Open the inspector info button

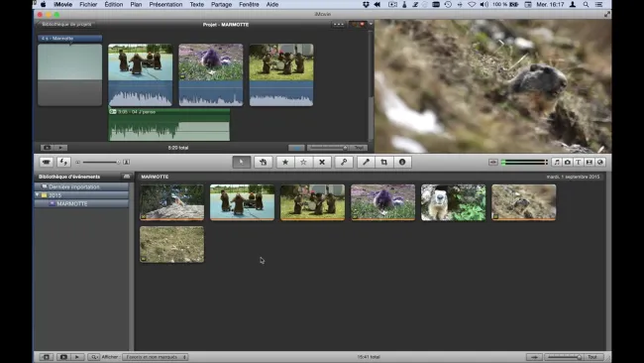[x=402, y=162]
